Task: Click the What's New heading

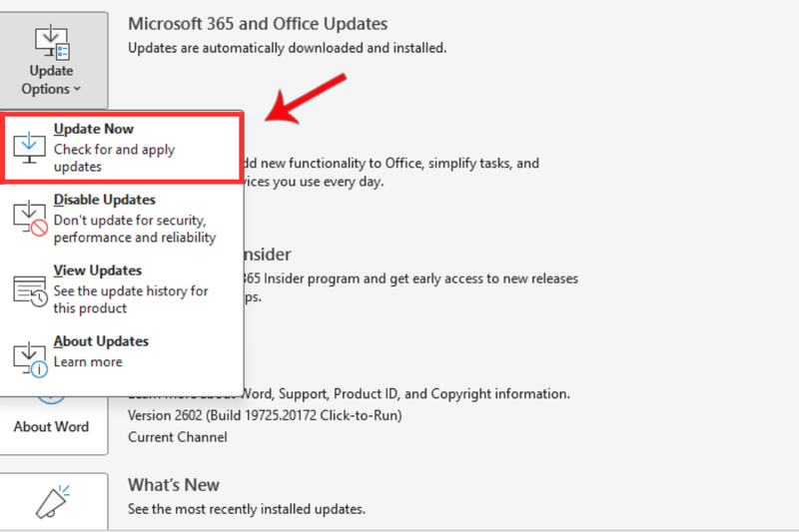Action: [x=173, y=485]
